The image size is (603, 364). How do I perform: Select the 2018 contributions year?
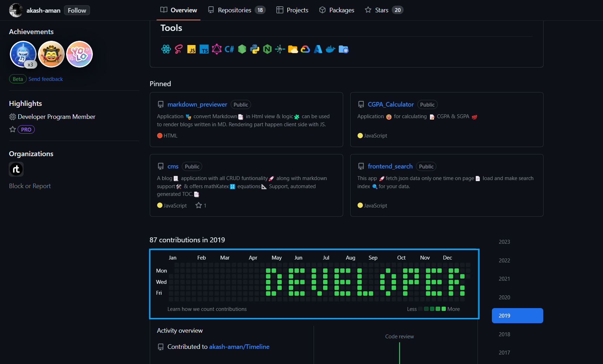click(x=504, y=334)
